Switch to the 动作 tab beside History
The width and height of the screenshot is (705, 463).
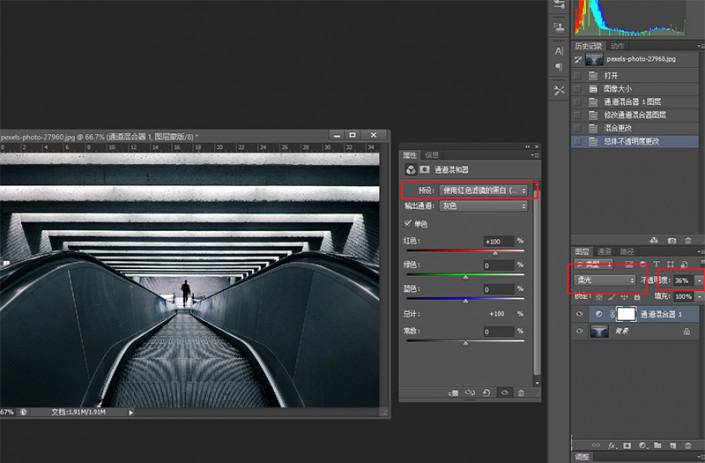tap(617, 45)
